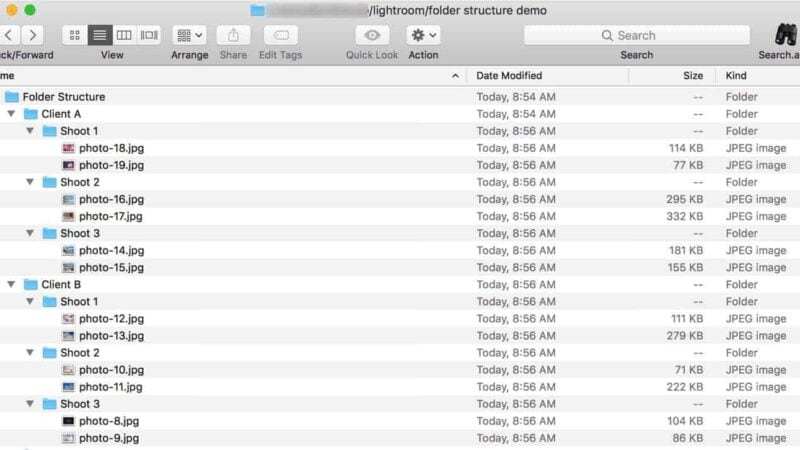Collapse Shoot 2 under Client A
This screenshot has width=800, height=450.
[x=30, y=182]
